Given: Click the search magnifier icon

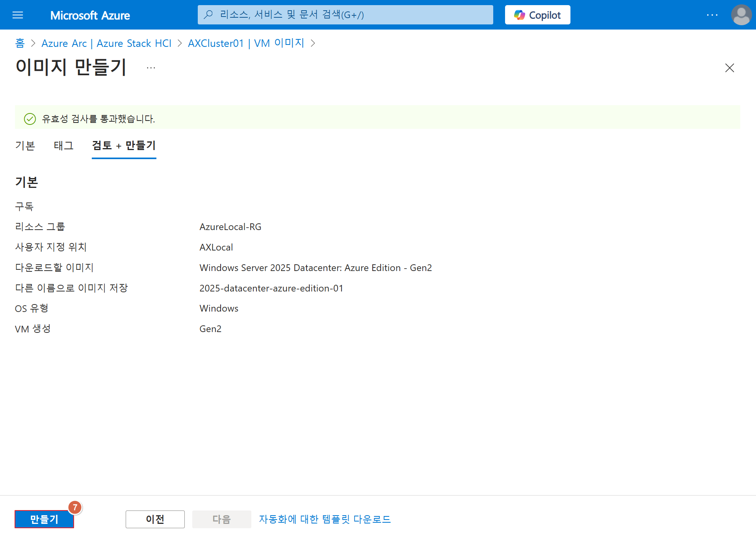Looking at the screenshot, I should click(208, 15).
